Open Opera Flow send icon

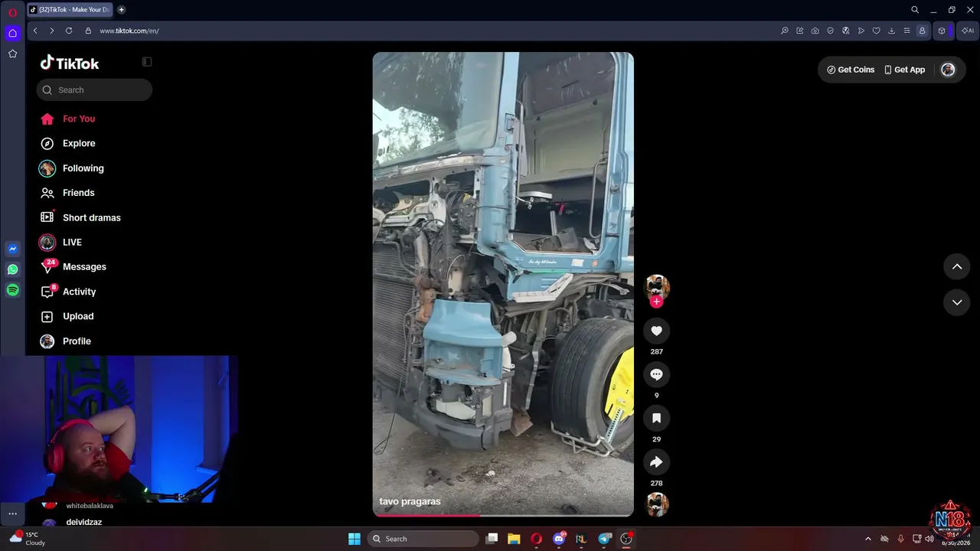(x=861, y=31)
